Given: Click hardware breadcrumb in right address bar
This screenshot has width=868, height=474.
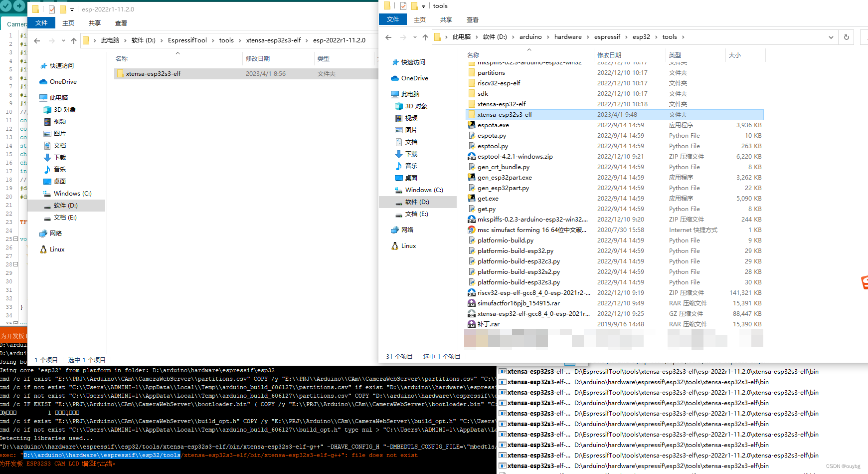Looking at the screenshot, I should point(568,37).
